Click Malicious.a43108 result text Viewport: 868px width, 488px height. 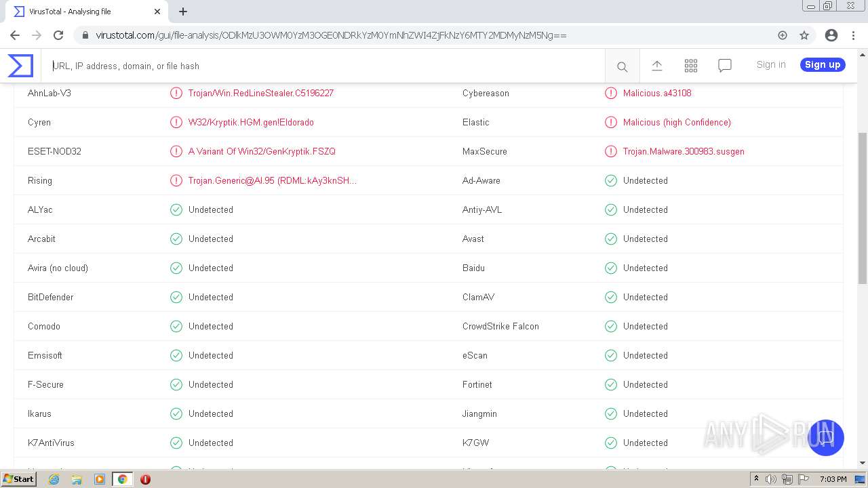click(x=657, y=93)
